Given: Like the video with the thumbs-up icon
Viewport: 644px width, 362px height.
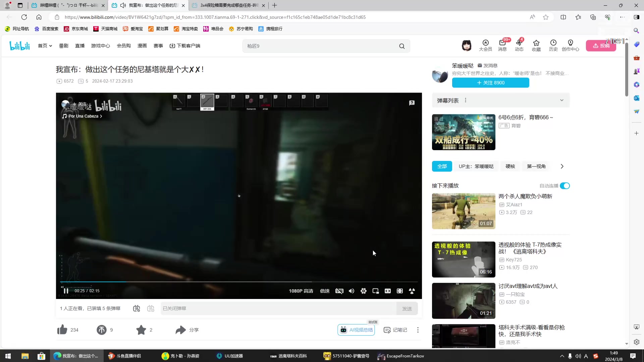Looking at the screenshot, I should [x=62, y=330].
